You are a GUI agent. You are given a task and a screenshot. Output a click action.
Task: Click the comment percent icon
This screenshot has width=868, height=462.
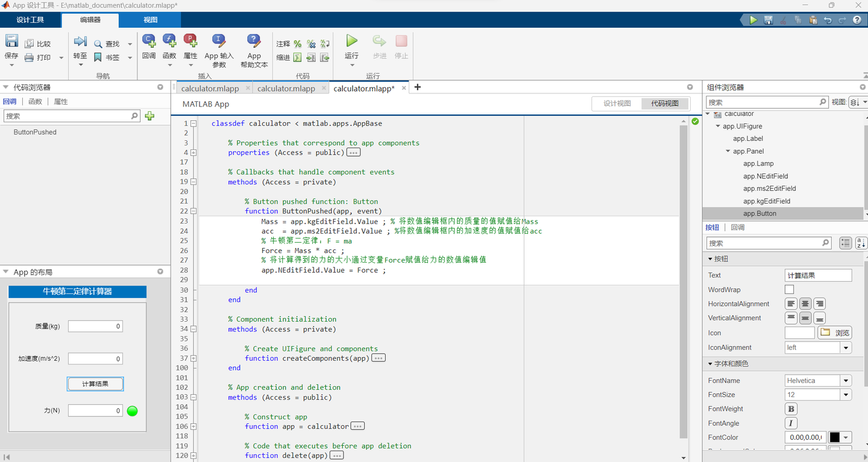(298, 44)
